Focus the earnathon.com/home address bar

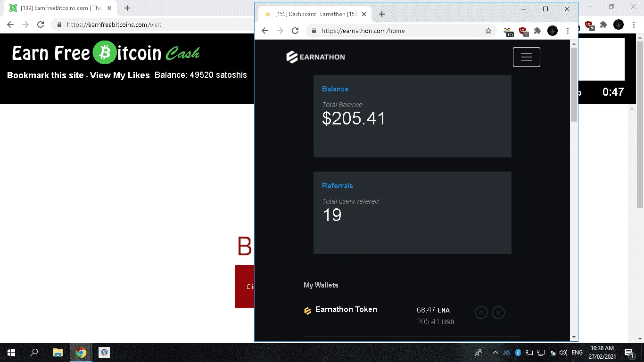click(401, 31)
